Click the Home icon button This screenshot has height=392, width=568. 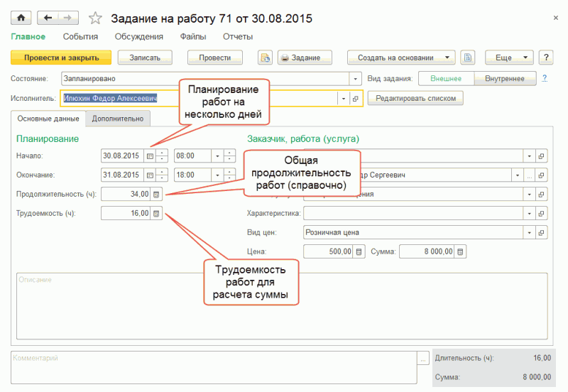21,17
